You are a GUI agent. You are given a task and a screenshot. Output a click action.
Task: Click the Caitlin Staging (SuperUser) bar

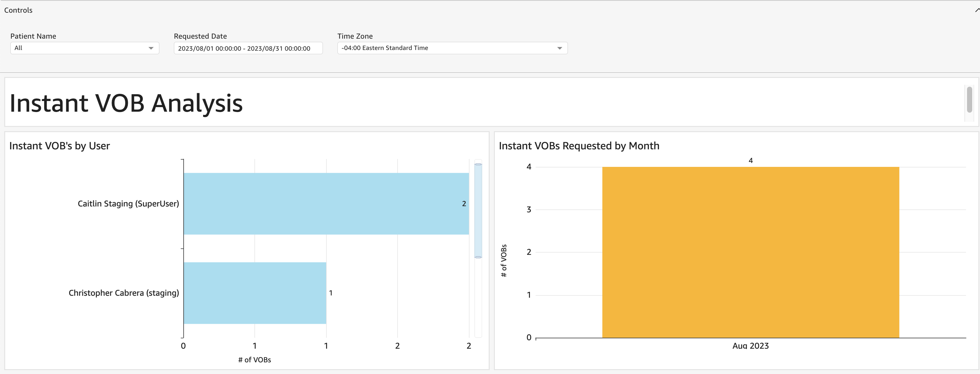point(326,204)
